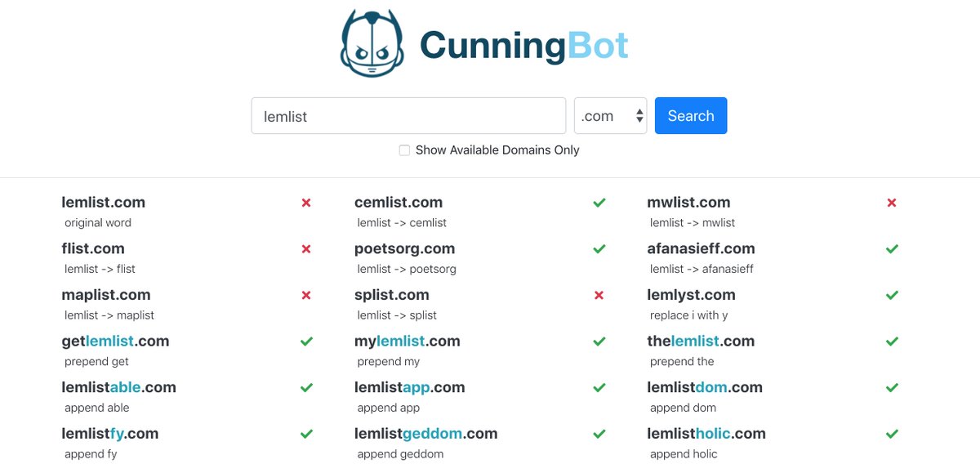Click the red X next to maplist.com
The width and height of the screenshot is (980, 464).
(x=306, y=295)
